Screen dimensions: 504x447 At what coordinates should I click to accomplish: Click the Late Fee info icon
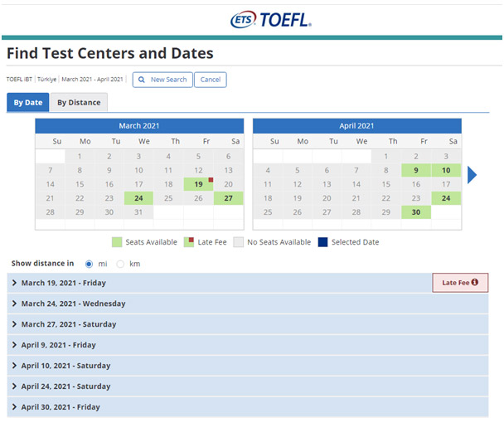click(475, 283)
